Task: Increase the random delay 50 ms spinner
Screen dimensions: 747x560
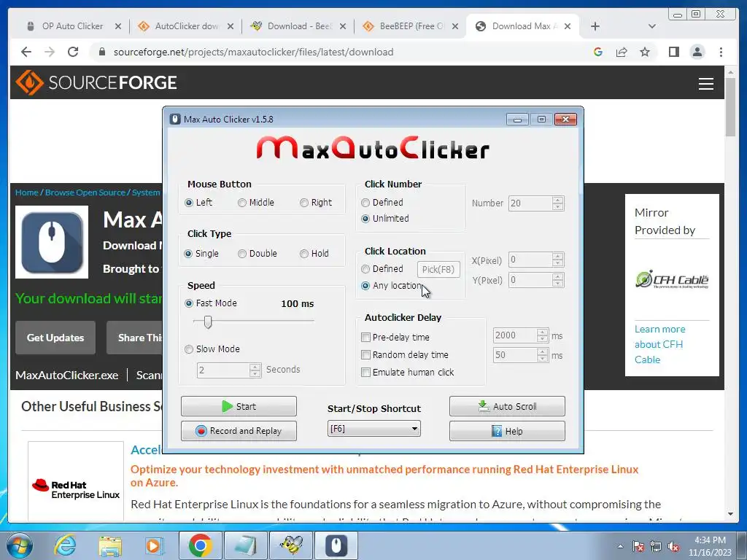Action: (x=542, y=352)
